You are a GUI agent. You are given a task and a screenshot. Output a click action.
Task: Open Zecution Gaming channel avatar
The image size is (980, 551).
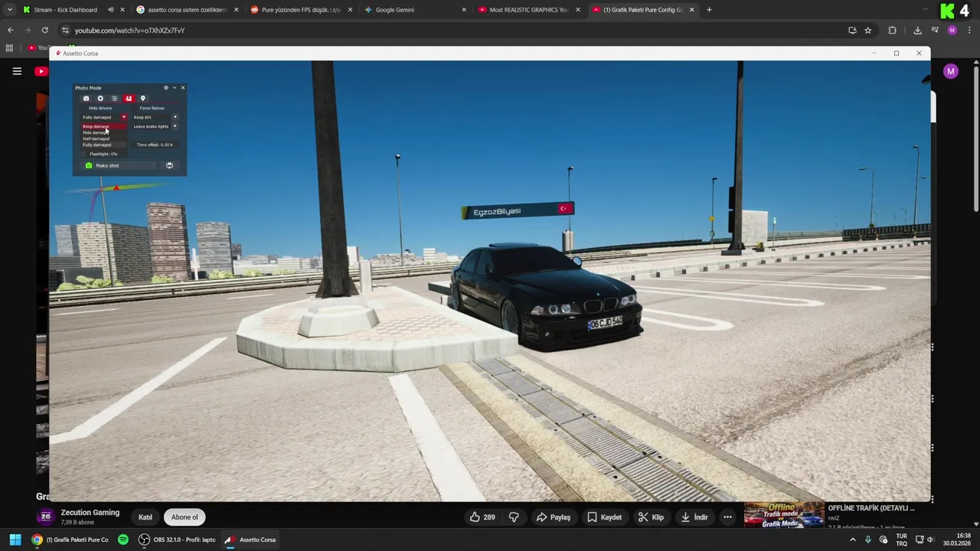point(46,517)
